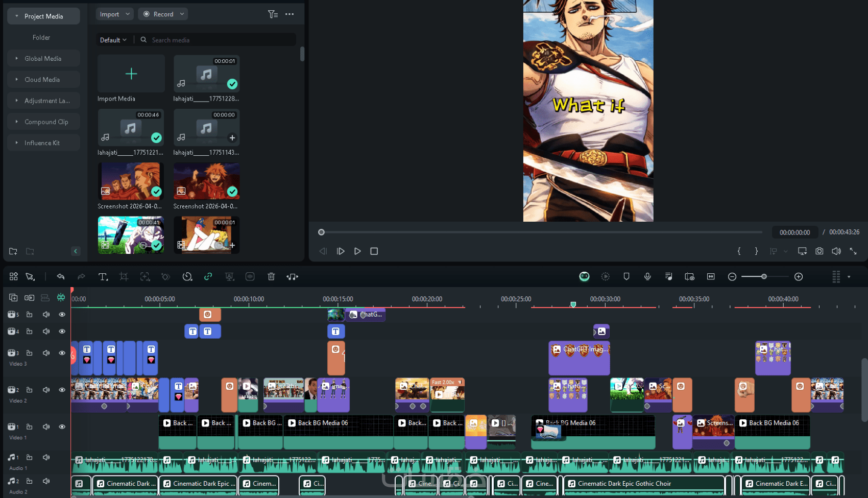Open the media filter and sort icon
868x498 pixels.
273,14
